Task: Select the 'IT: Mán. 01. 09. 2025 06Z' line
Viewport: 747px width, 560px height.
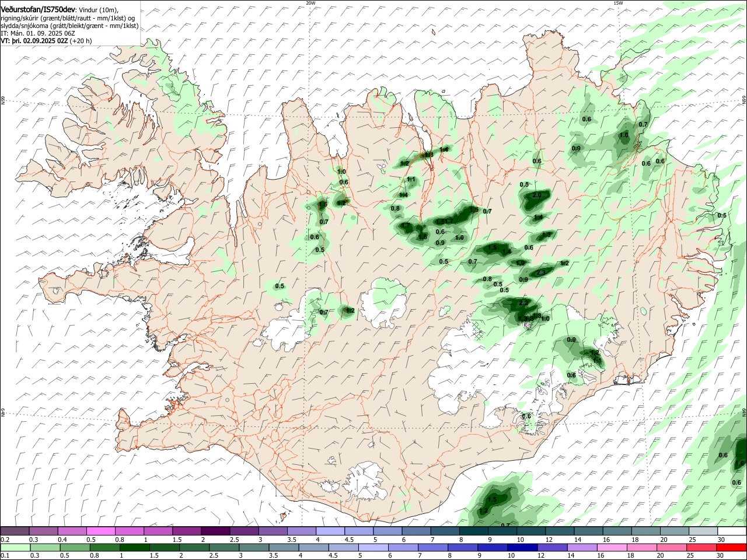Action: [x=38, y=33]
